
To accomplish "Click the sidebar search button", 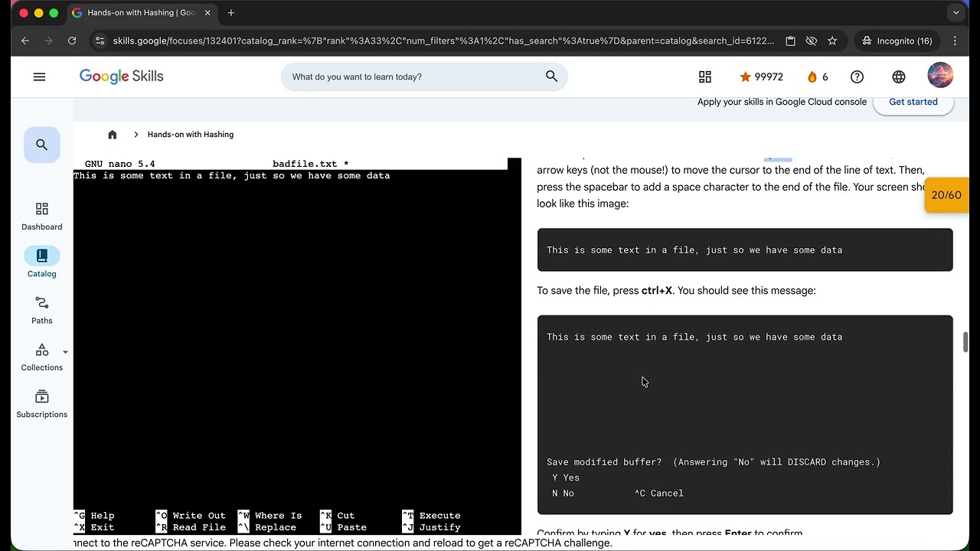I will (x=42, y=145).
